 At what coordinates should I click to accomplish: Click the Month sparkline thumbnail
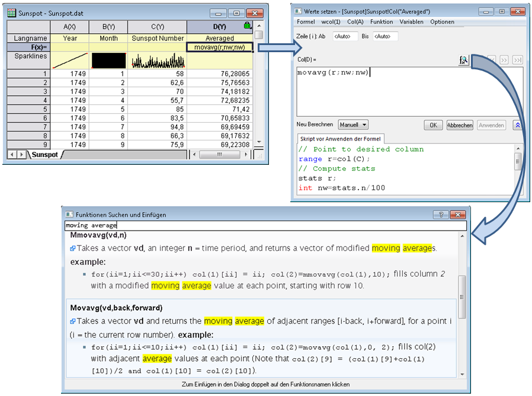tap(108, 60)
